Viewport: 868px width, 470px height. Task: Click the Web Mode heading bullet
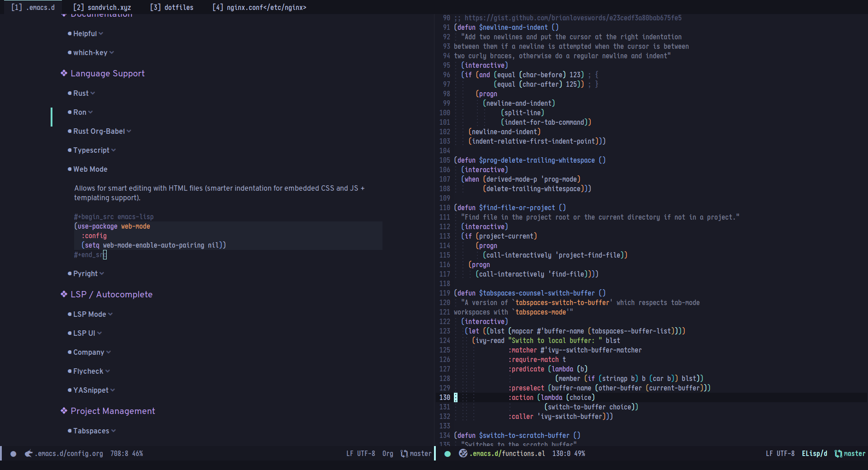point(70,169)
